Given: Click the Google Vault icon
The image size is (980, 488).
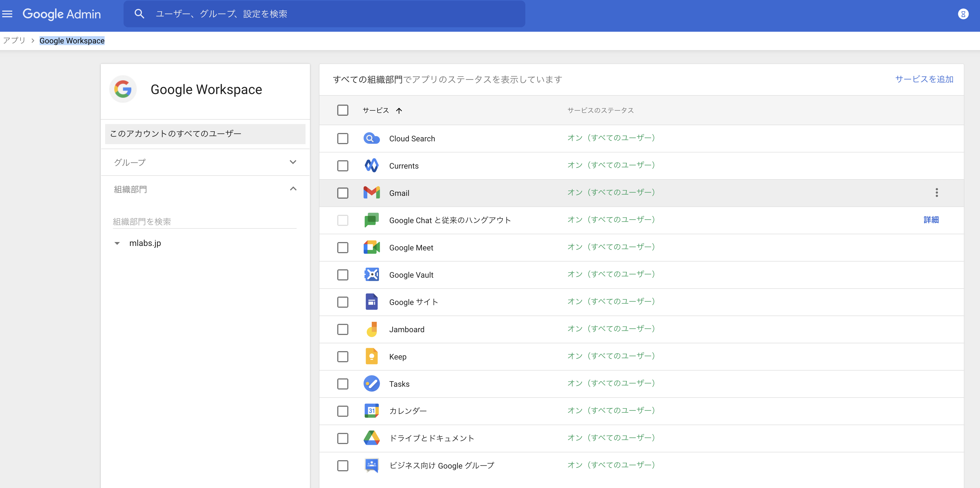Looking at the screenshot, I should pos(371,275).
